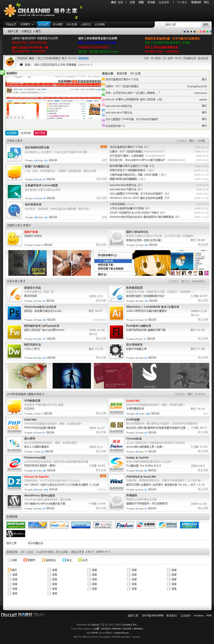214x644 pixels.
Task: Open the phpwind friend link banner
Action: 189,525
